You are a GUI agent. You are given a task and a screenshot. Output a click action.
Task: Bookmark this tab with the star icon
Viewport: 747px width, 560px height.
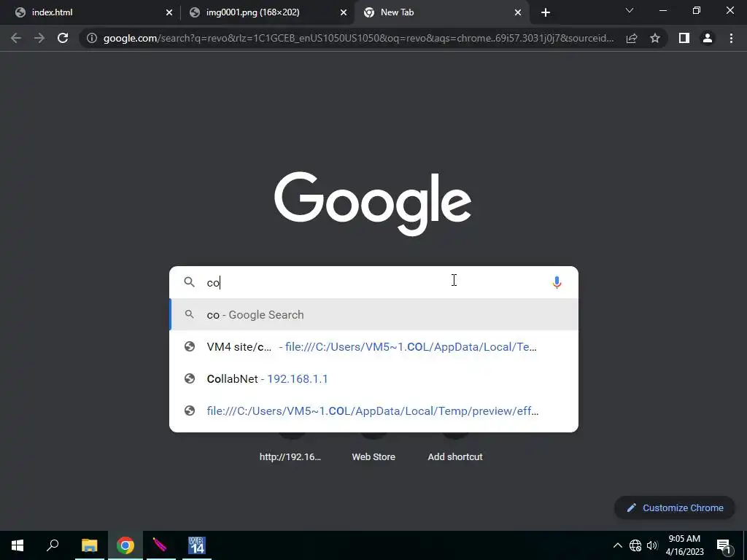click(x=655, y=38)
